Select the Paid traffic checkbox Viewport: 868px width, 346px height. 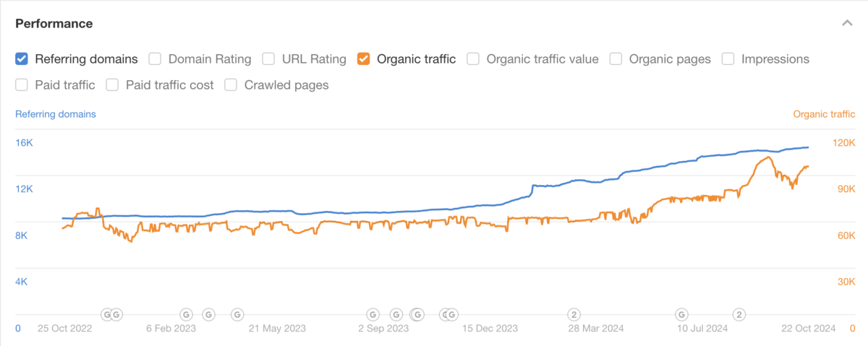pos(22,85)
